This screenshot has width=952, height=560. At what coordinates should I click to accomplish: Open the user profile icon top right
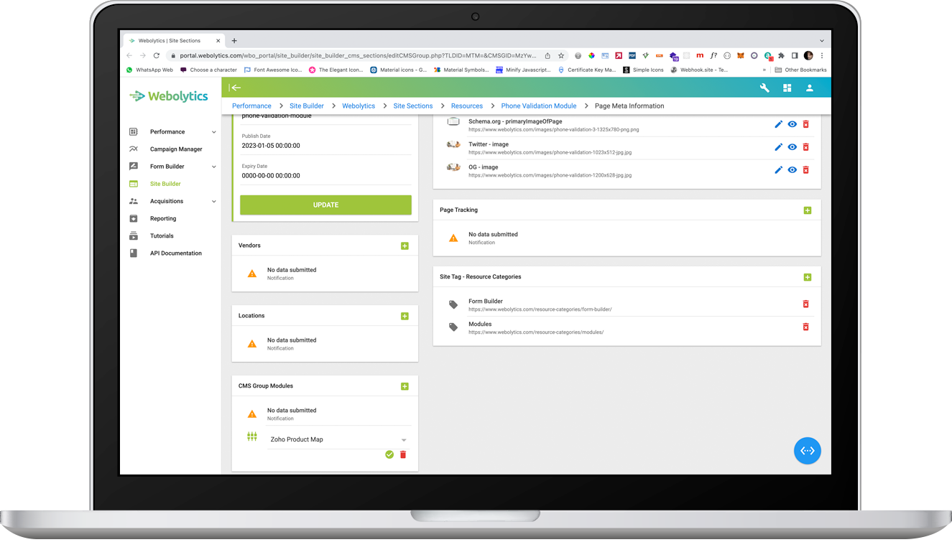click(809, 88)
